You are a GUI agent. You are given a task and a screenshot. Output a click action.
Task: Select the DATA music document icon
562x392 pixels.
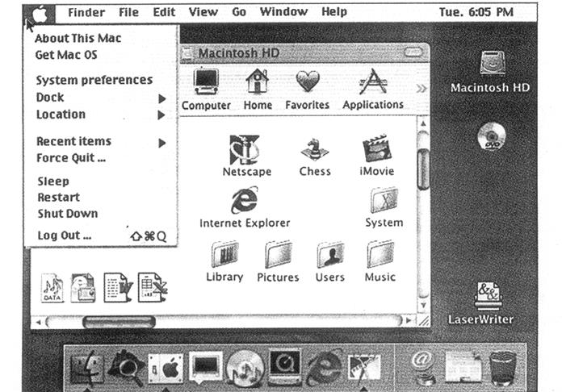(x=52, y=287)
